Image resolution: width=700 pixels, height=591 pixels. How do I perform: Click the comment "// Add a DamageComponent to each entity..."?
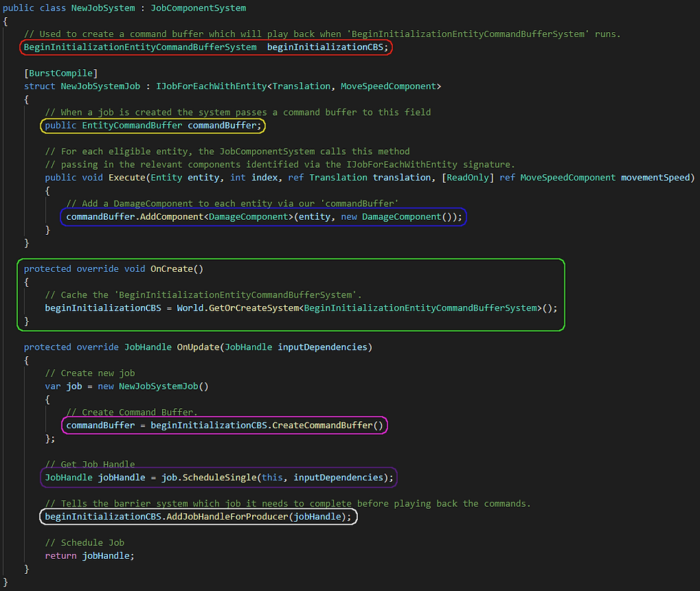click(232, 203)
